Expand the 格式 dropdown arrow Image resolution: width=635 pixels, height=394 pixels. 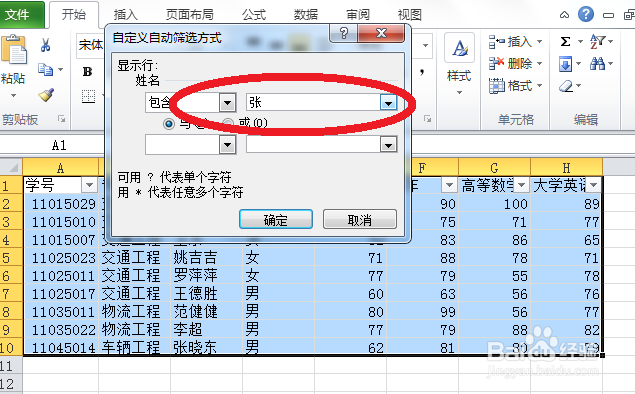click(539, 85)
